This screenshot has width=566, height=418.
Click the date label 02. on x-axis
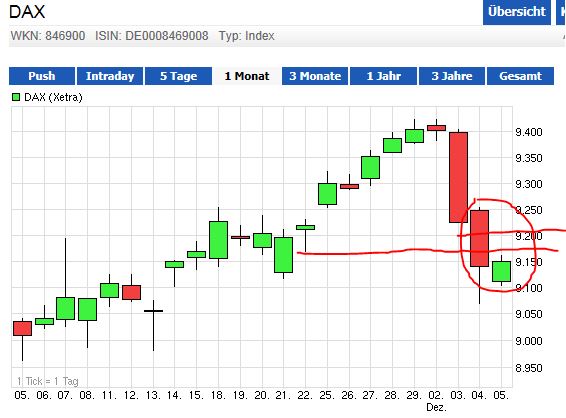point(436,395)
